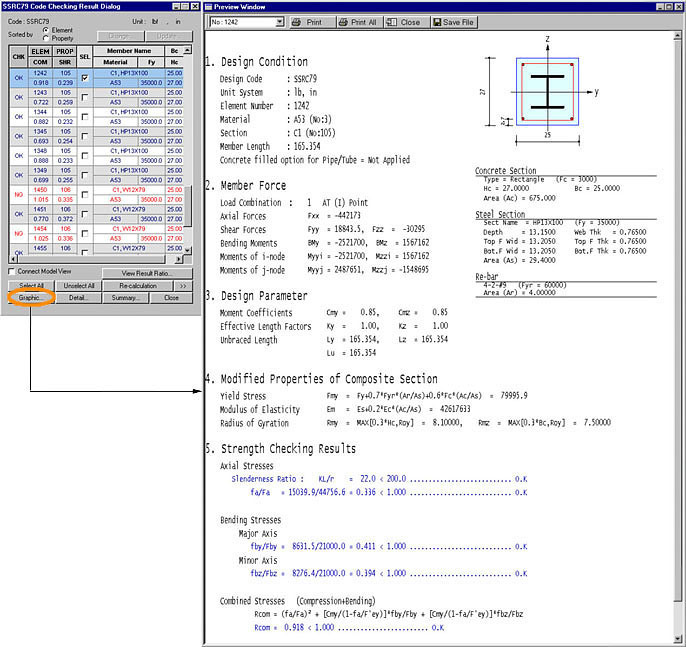Select the Property sort radio button
Viewport: 686px width, 647px height.
point(46,38)
